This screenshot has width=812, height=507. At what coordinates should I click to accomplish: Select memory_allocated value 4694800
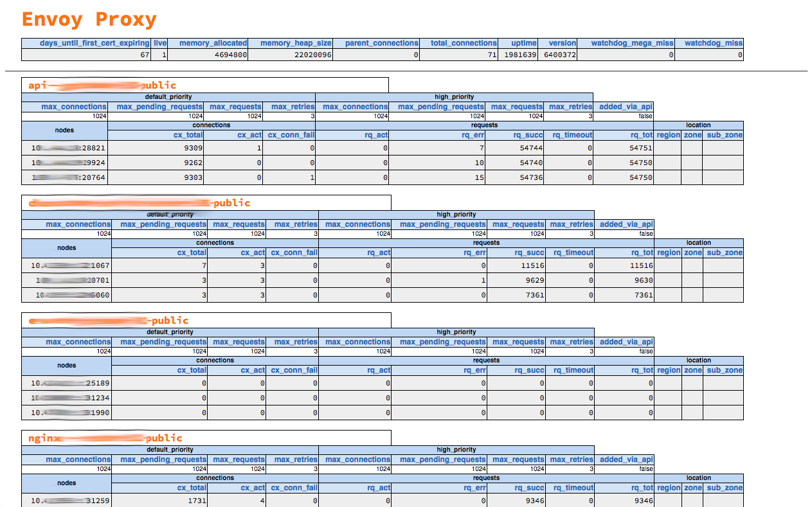tap(231, 55)
